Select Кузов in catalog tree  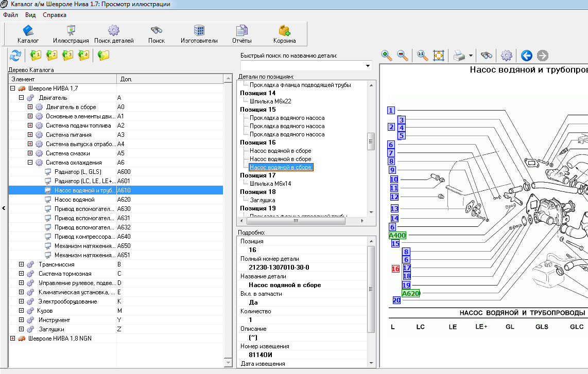click(x=45, y=311)
